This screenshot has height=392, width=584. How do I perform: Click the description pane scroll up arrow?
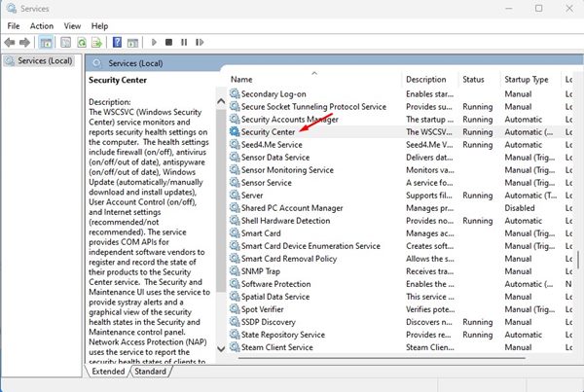(221, 101)
